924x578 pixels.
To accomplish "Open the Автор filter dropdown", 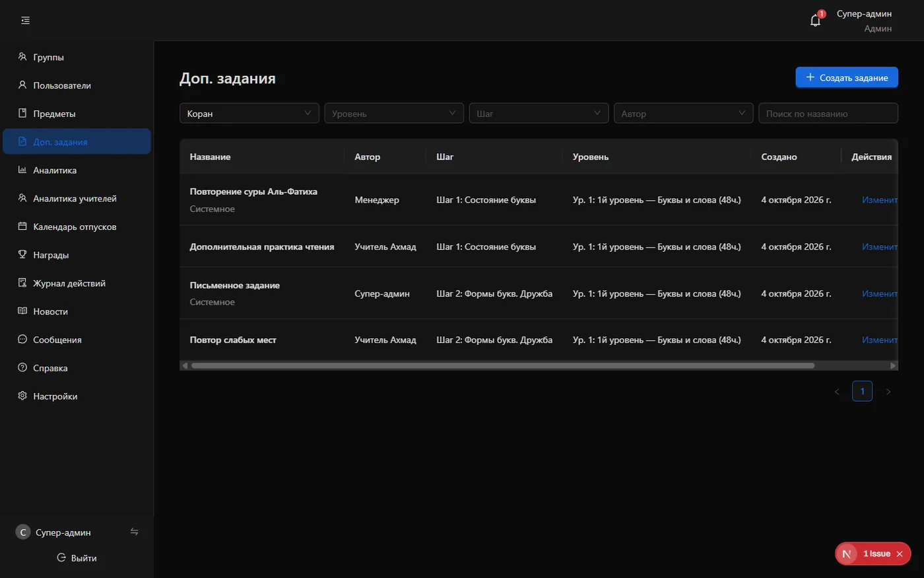I will [x=683, y=113].
